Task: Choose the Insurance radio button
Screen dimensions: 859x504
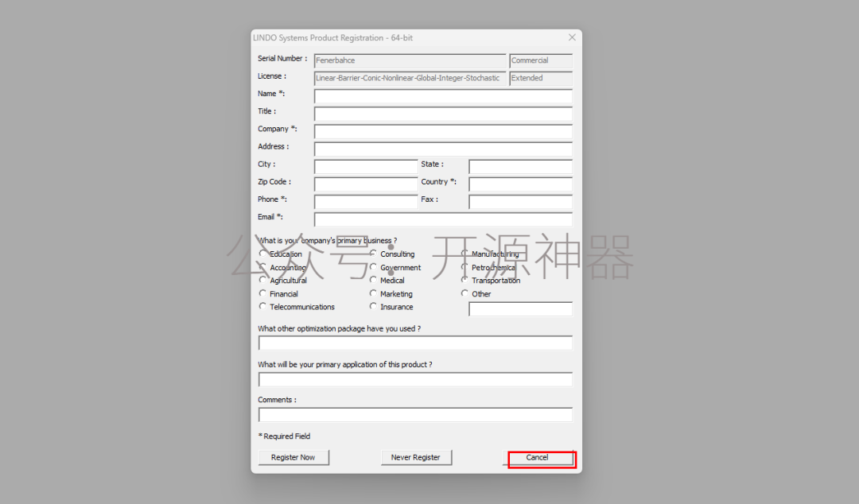Action: (x=373, y=307)
